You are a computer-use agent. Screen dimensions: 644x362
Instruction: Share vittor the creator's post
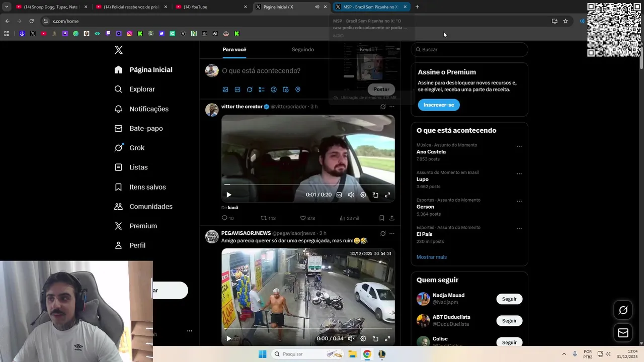coord(392,218)
